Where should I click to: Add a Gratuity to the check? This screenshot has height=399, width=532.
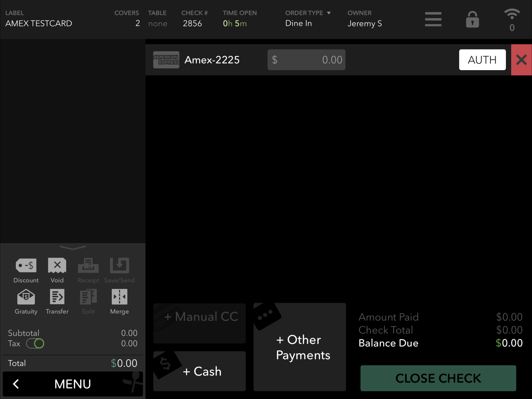pos(26,297)
